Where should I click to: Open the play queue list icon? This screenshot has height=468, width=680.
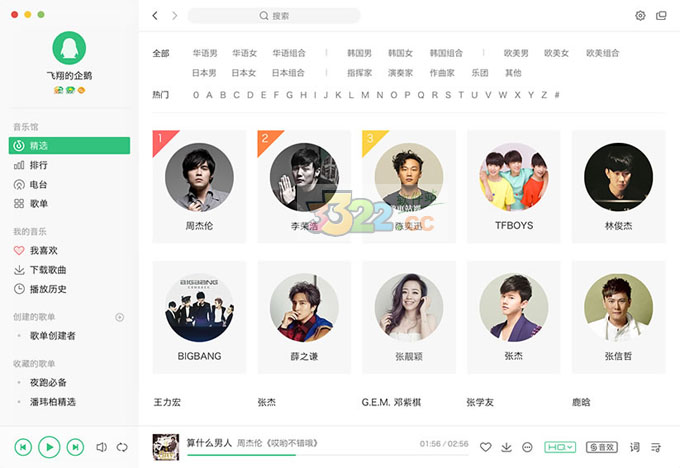pos(656,447)
